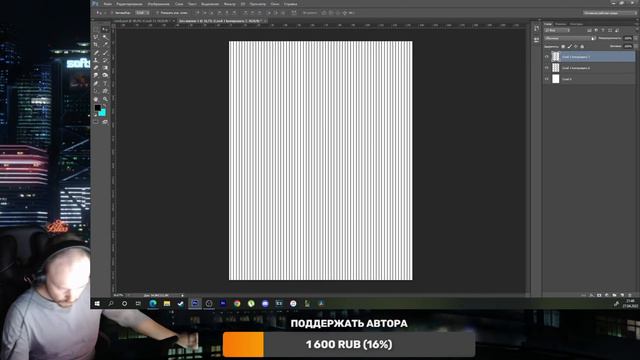
Task: Select the Healing Brush tool
Action: (95, 53)
